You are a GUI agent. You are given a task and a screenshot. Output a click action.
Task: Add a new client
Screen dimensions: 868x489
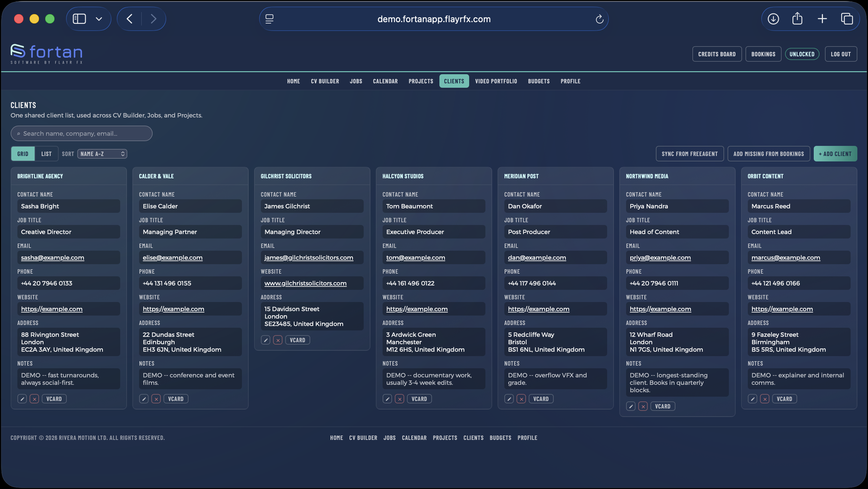click(835, 154)
